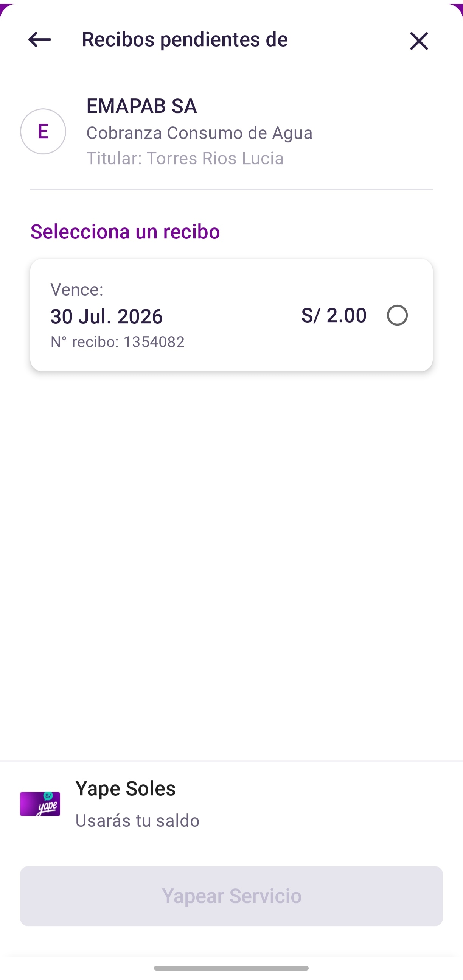Tap the 30 Jul. 2026 due date
The height and width of the screenshot is (980, 463).
pyautogui.click(x=107, y=316)
